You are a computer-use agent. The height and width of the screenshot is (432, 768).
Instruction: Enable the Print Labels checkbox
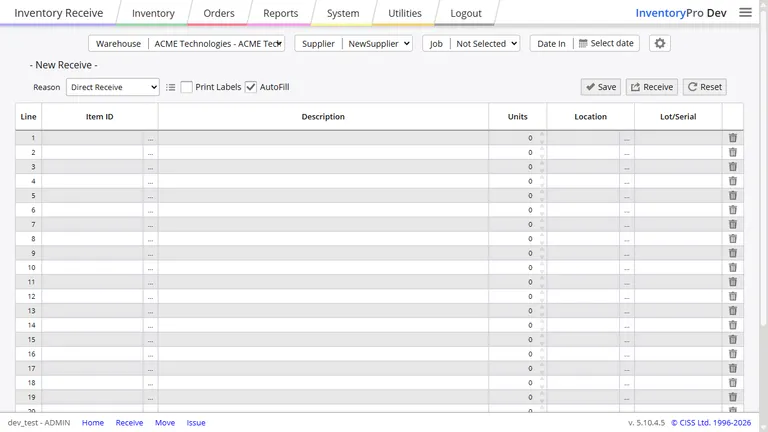point(187,87)
